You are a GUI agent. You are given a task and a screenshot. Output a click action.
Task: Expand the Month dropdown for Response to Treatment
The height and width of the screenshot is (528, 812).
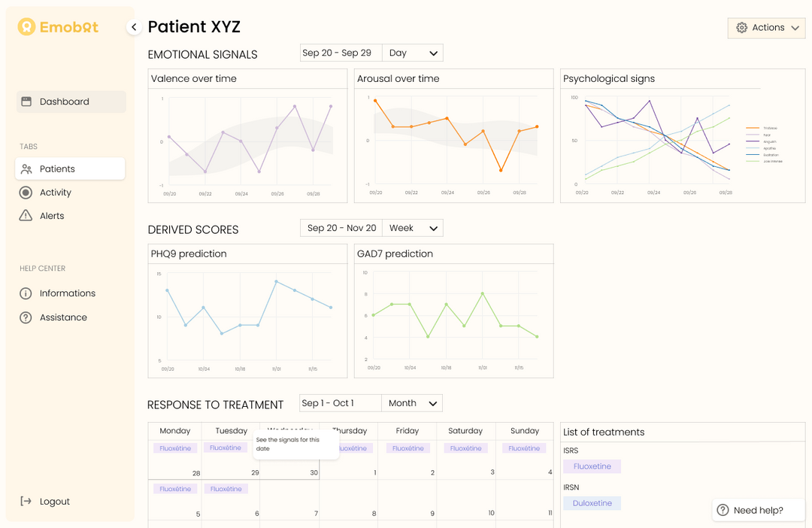(x=412, y=402)
